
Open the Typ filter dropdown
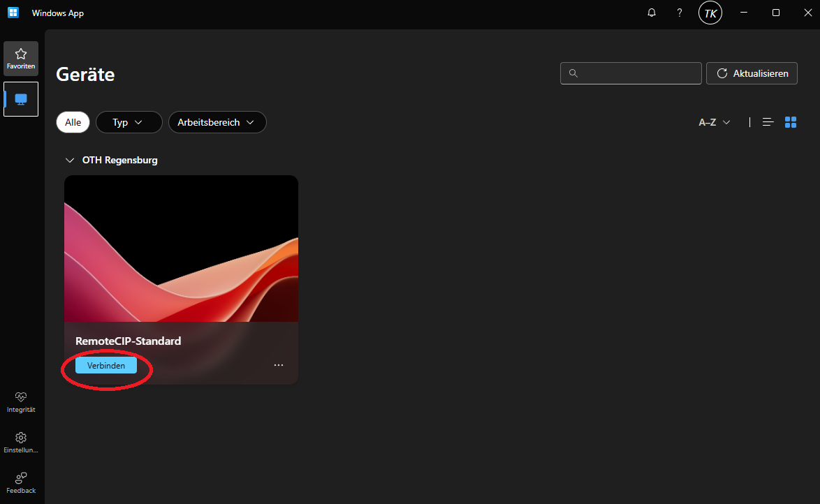pyautogui.click(x=129, y=122)
